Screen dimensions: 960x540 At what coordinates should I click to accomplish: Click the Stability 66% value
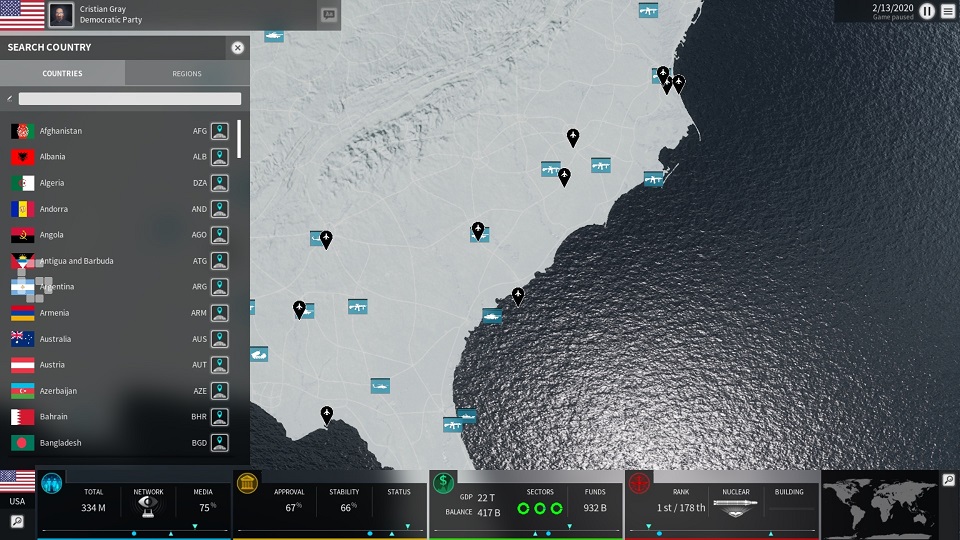click(x=348, y=508)
